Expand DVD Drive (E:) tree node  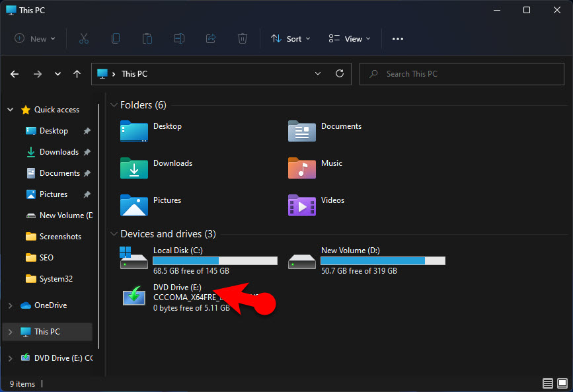(x=10, y=358)
